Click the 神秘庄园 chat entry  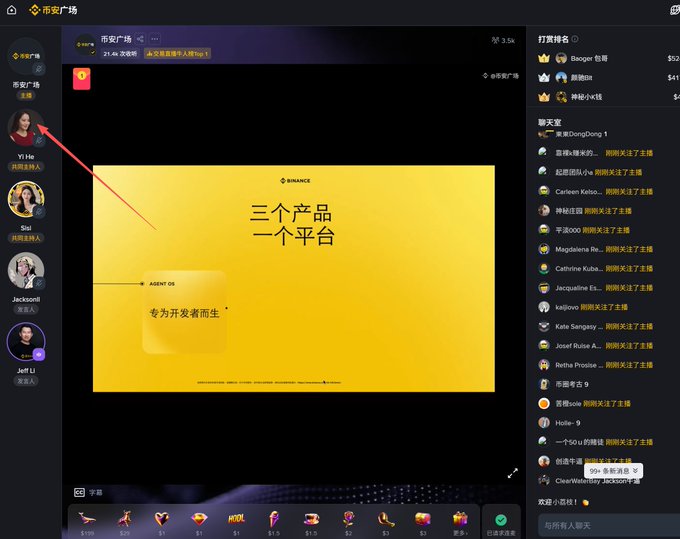click(585, 211)
